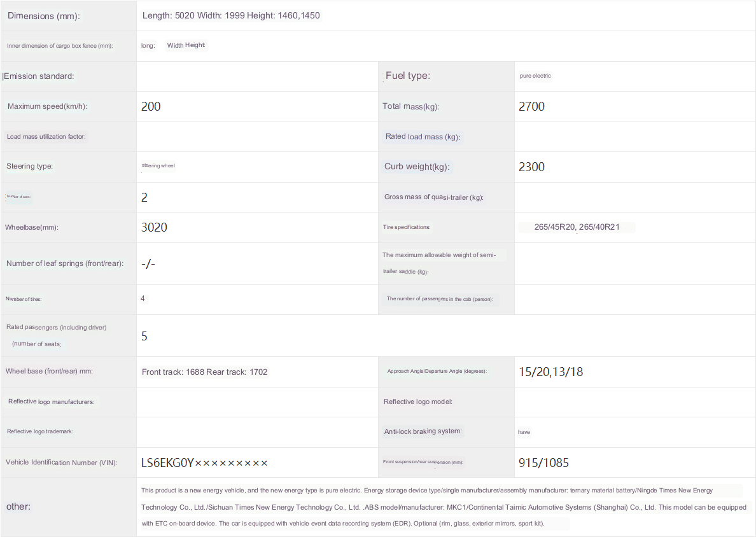
Task: Select the 'pure electric' fuel type value
Action: (x=535, y=76)
